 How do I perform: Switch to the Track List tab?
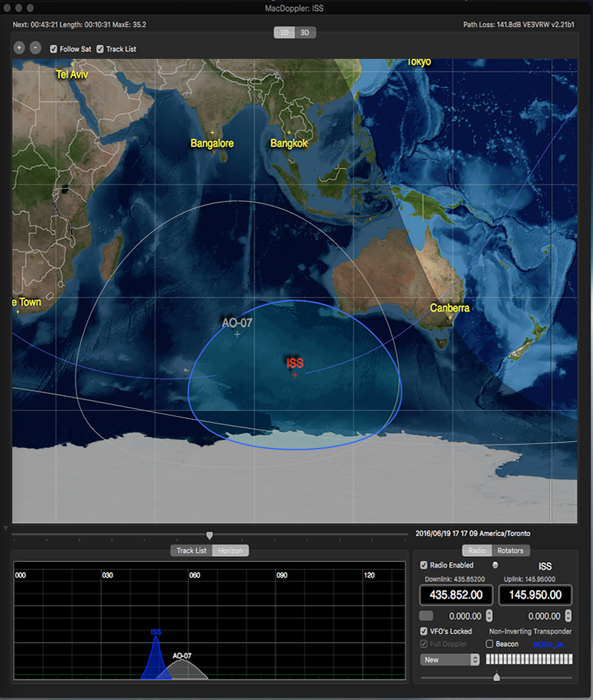[191, 550]
